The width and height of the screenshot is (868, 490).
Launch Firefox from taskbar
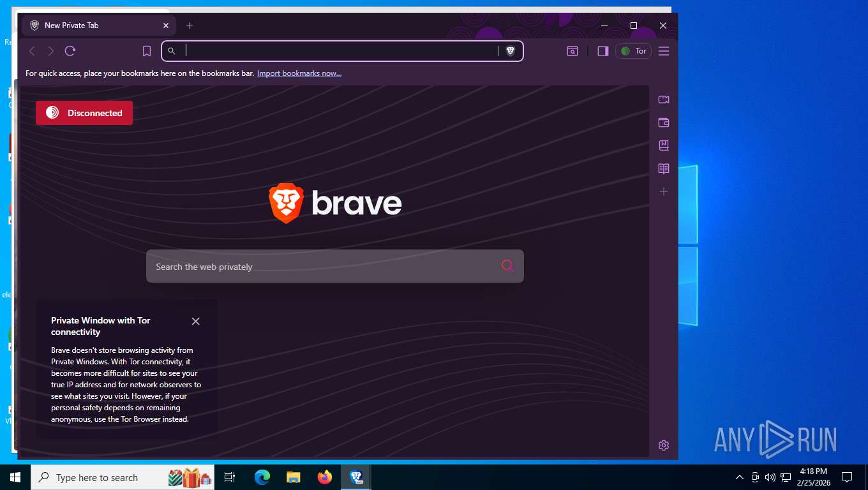coord(325,477)
